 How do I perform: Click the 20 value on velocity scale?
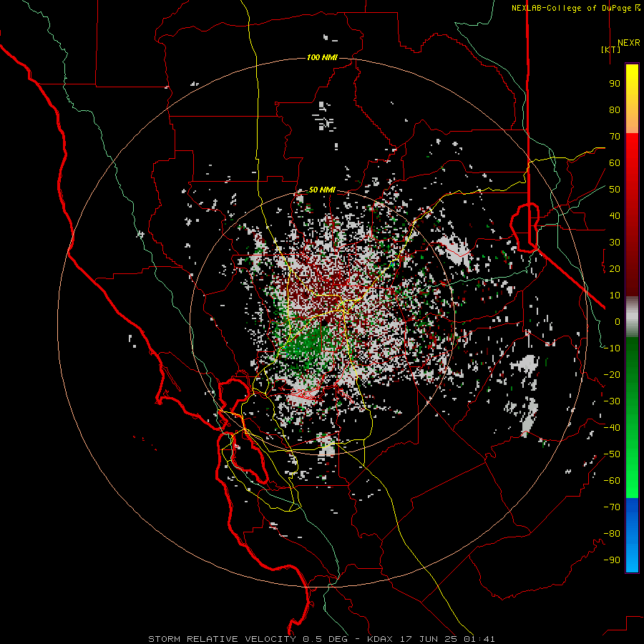(x=615, y=269)
